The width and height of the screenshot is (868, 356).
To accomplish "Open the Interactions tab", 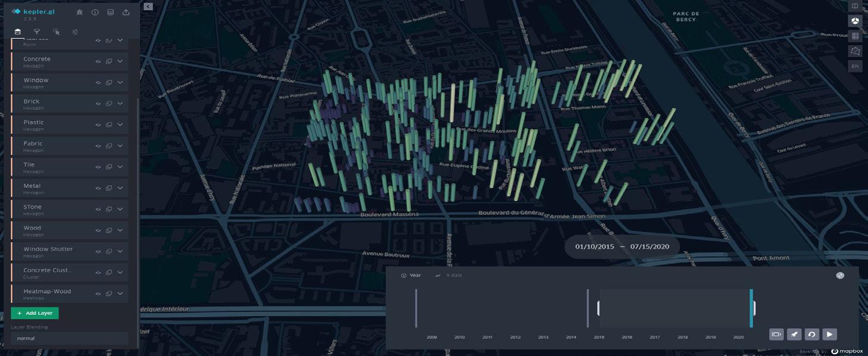I will 56,32.
